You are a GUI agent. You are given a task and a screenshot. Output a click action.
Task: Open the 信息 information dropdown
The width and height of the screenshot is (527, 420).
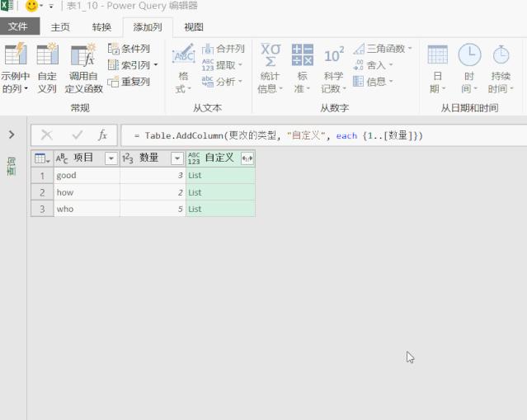(373, 82)
